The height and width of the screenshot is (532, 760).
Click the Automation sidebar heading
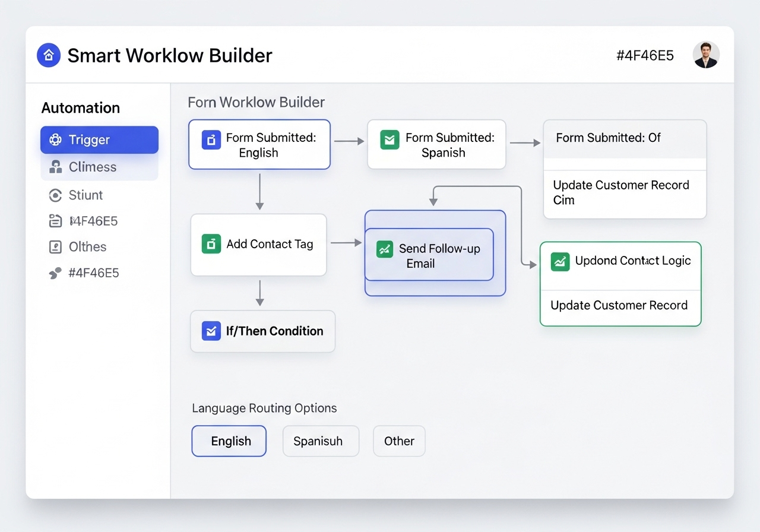[x=81, y=107]
